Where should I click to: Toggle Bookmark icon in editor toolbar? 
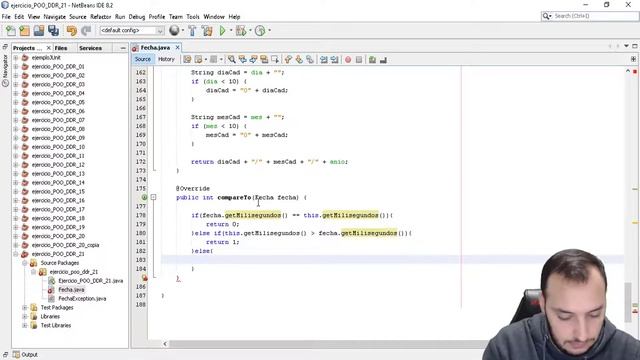[310, 60]
